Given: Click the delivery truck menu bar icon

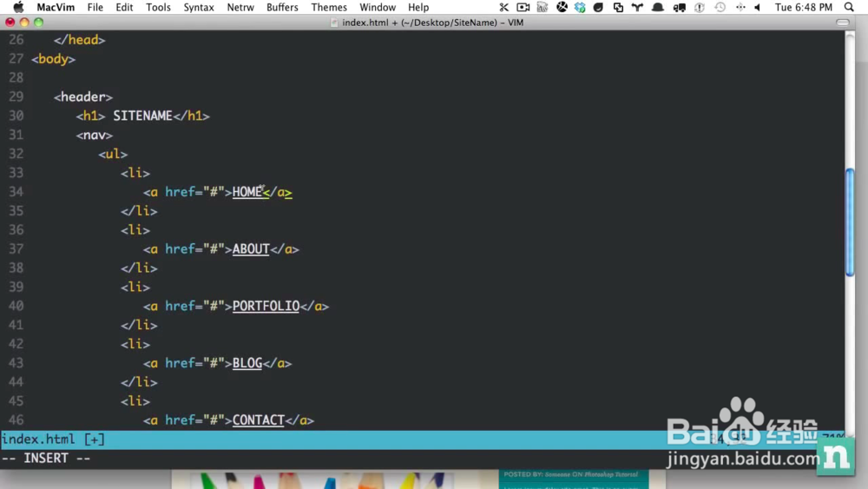Looking at the screenshot, I should 680,7.
